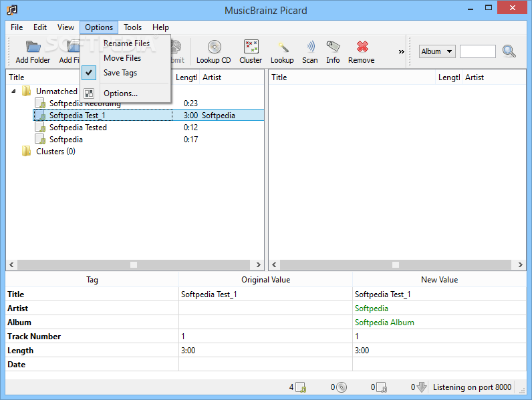Click the albums disc icon in status bar
532x400 pixels.
pos(342,387)
